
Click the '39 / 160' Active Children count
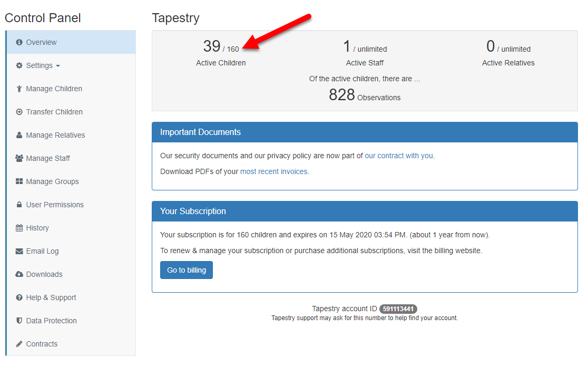(x=221, y=46)
